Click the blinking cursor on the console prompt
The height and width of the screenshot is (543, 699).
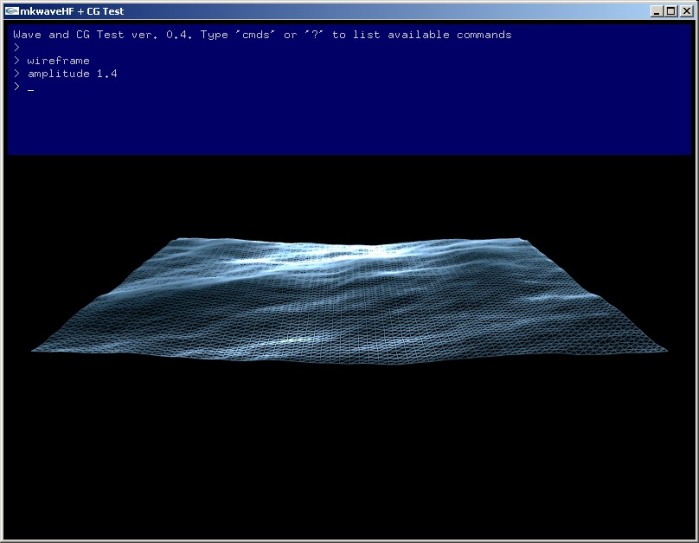(31, 89)
